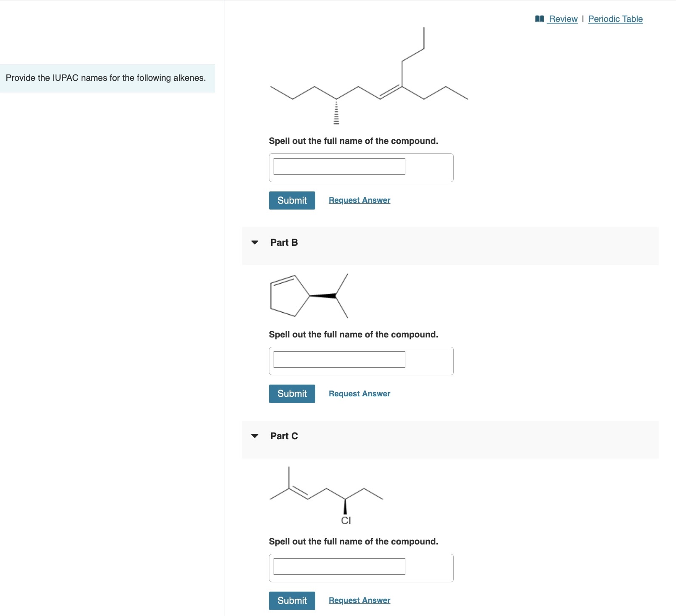Screen dimensions: 676x616
Task: Submit the first alkene name
Action: pyautogui.click(x=292, y=200)
